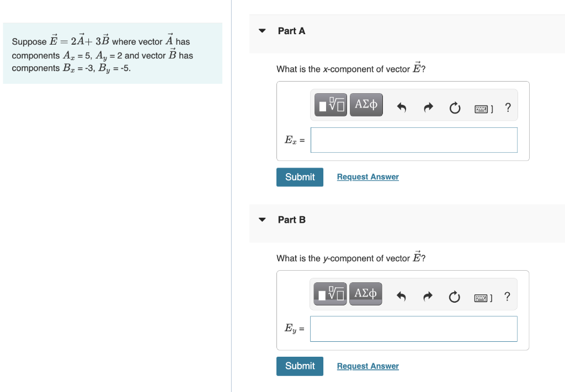Open the math templates menu in Part A
This screenshot has height=392, width=565.
[330, 104]
